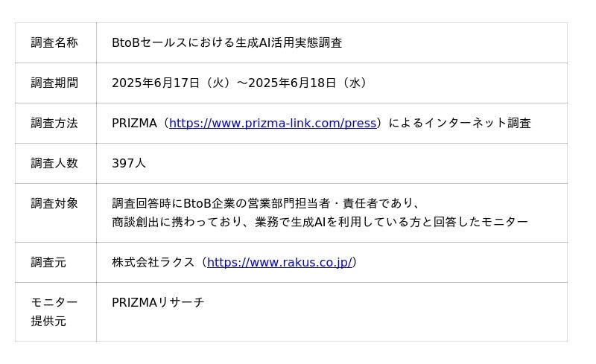Click the 調査人数 row label
Viewport: 596px width, 364px height.
click(54, 163)
